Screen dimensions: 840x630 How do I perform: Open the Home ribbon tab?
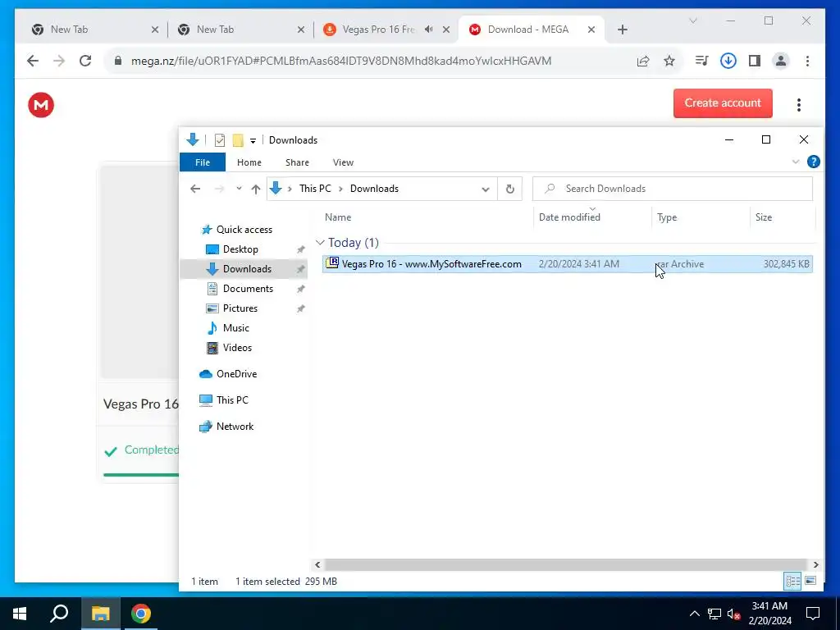coord(249,162)
